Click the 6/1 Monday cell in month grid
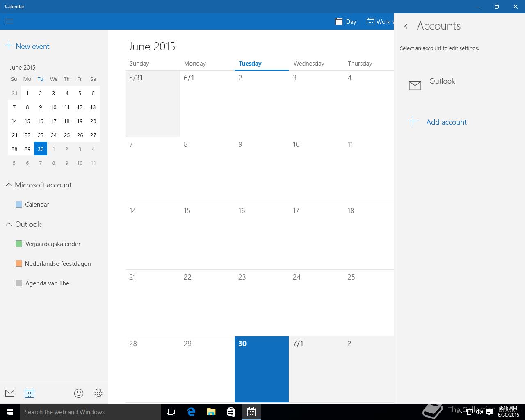The height and width of the screenshot is (420, 525). (207, 103)
